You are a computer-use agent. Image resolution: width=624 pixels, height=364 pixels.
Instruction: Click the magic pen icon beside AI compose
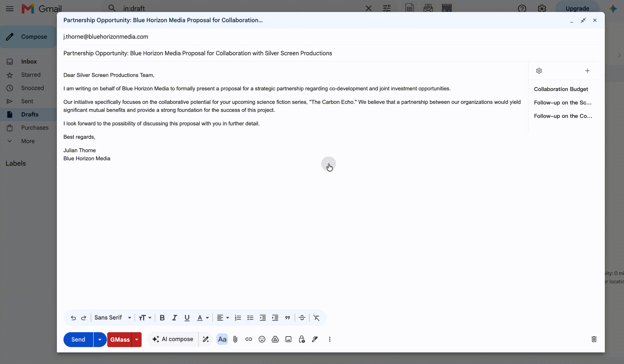(206, 339)
